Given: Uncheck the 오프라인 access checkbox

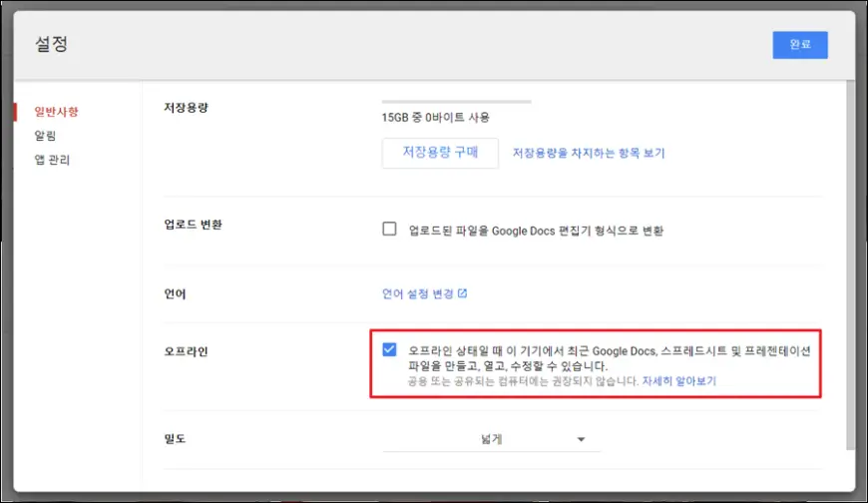Looking at the screenshot, I should [x=389, y=349].
